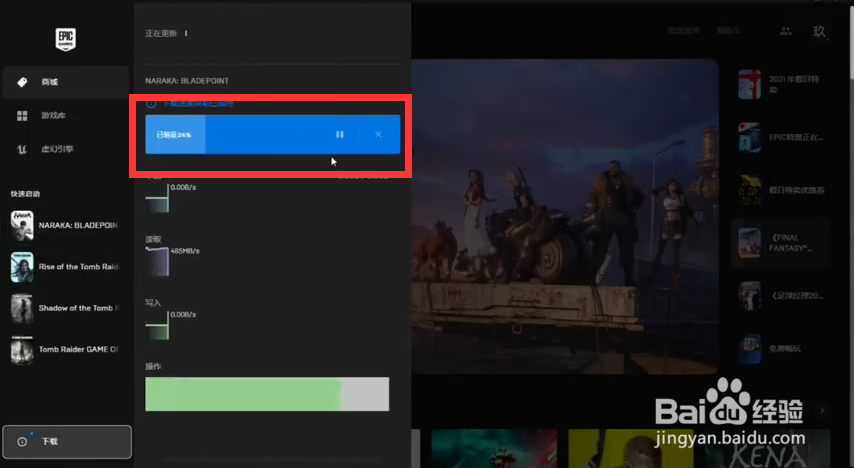The image size is (854, 468).
Task: Open the 虚幻引擎 Unreal Engine tab
Action: [65, 149]
